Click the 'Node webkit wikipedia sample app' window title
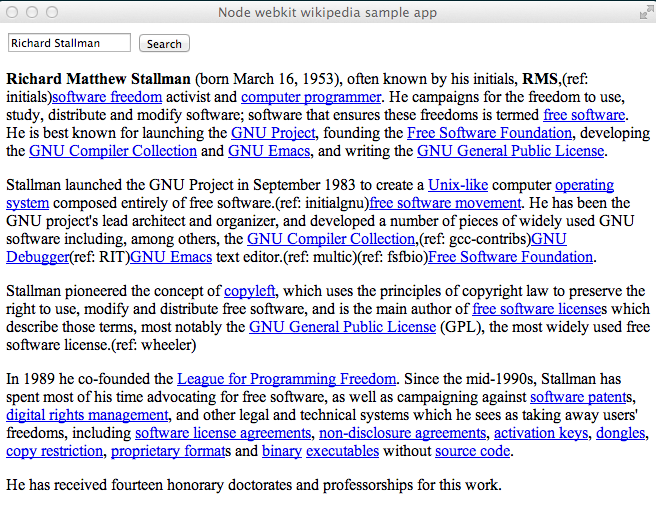This screenshot has height=522, width=656. (327, 13)
